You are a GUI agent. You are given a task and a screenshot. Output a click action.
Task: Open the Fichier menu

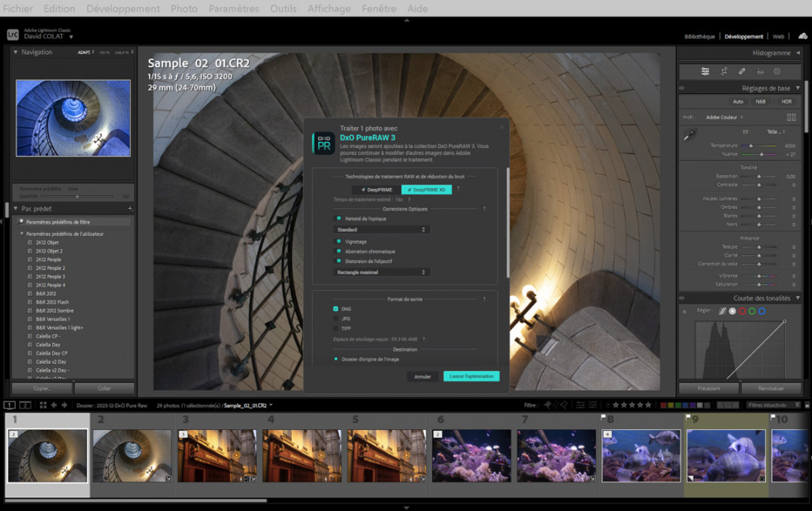point(17,9)
